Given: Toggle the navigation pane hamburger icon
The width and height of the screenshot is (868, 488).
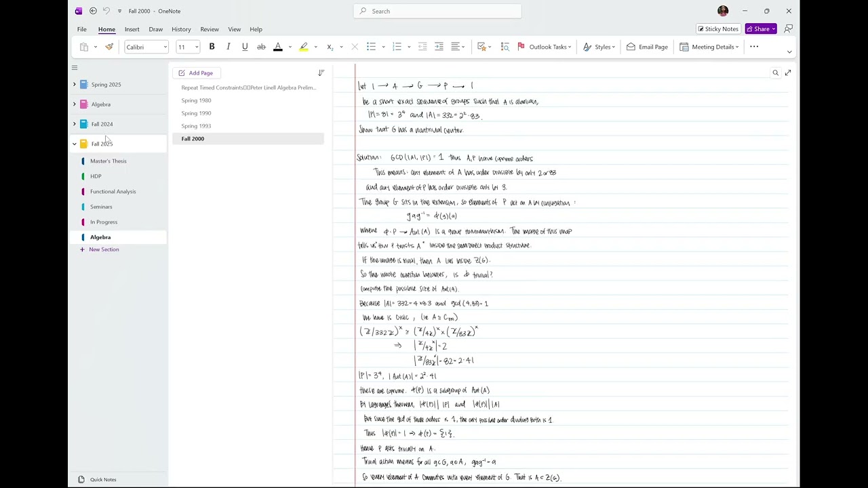Looking at the screenshot, I should [75, 68].
